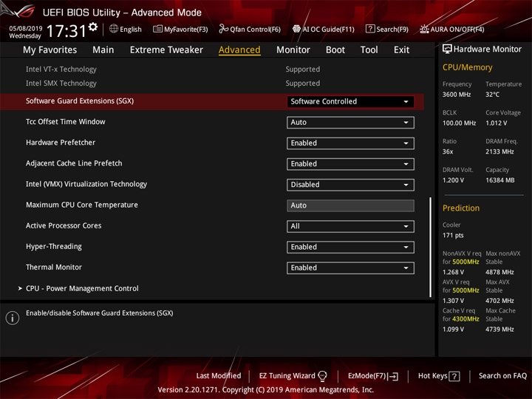Open Qfan Control(F6) fan icon
This screenshot has width=532, height=399.
click(x=223, y=29)
